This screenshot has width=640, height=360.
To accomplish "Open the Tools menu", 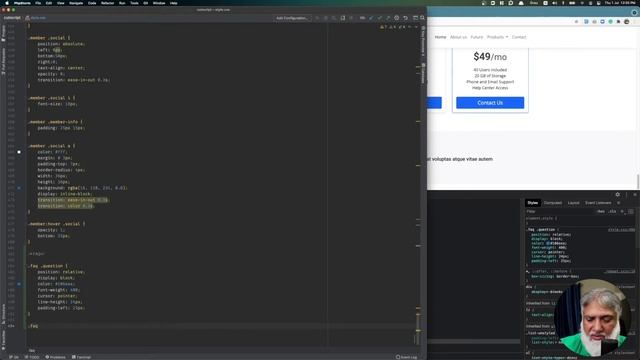I will pos(134,3).
